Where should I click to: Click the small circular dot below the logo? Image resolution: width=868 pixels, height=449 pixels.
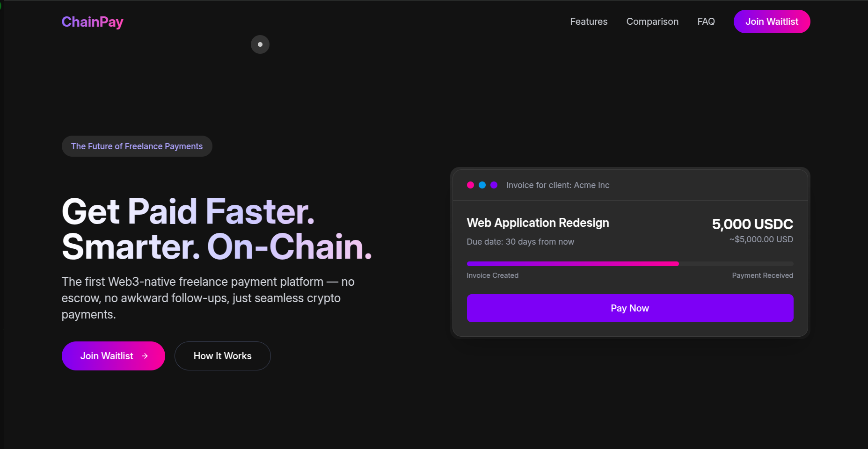pyautogui.click(x=260, y=44)
